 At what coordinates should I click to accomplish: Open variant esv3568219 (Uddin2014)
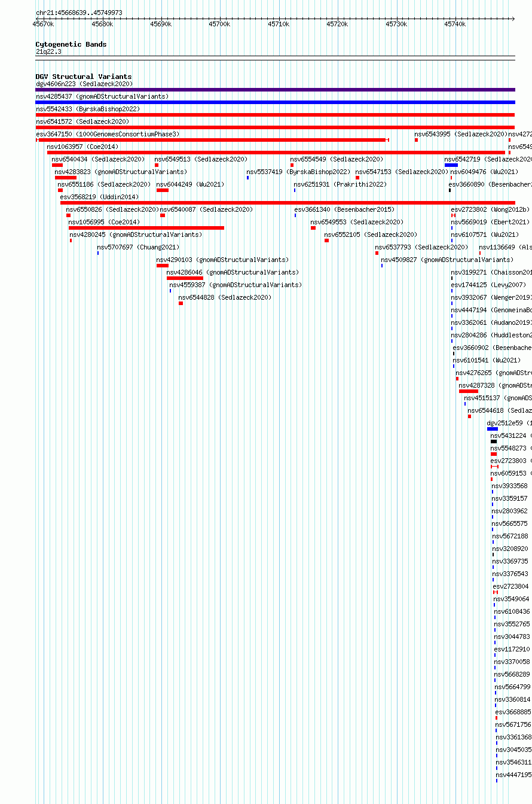[99, 197]
